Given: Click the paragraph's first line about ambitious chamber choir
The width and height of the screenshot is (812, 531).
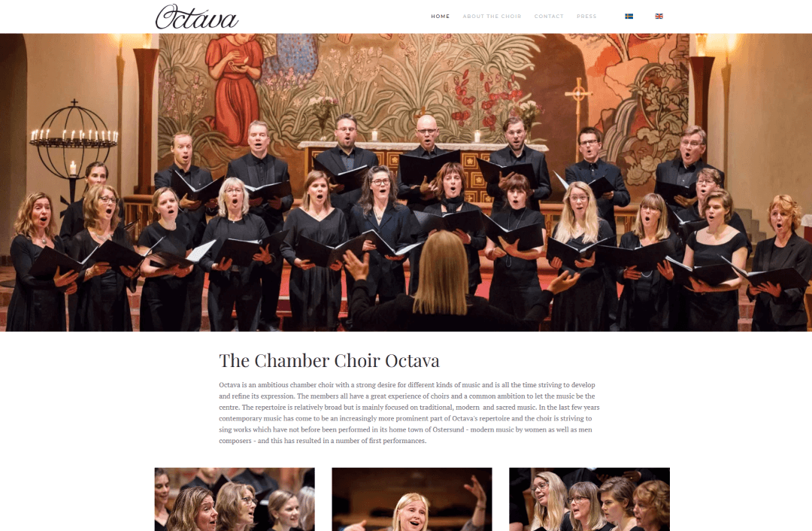Looking at the screenshot, I should tap(407, 385).
